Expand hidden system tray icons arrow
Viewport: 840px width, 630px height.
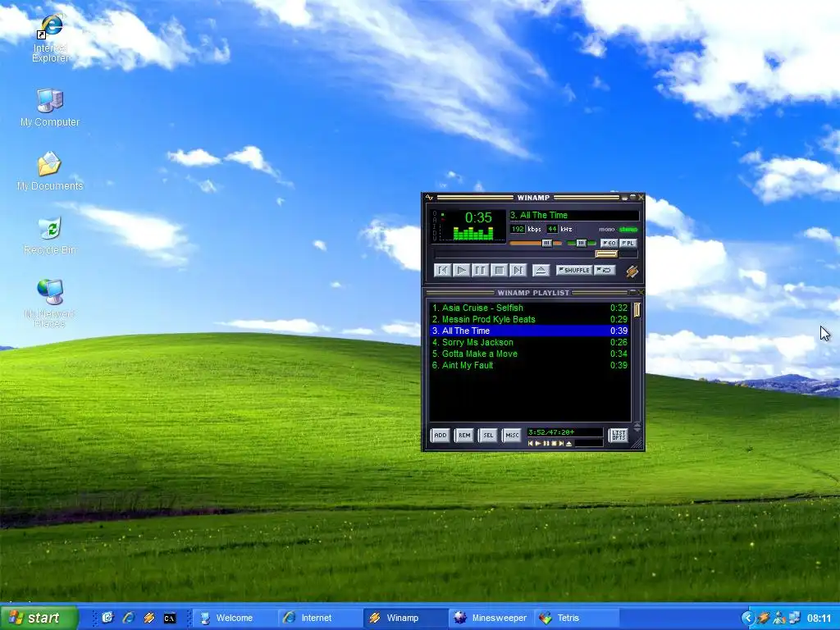748,618
